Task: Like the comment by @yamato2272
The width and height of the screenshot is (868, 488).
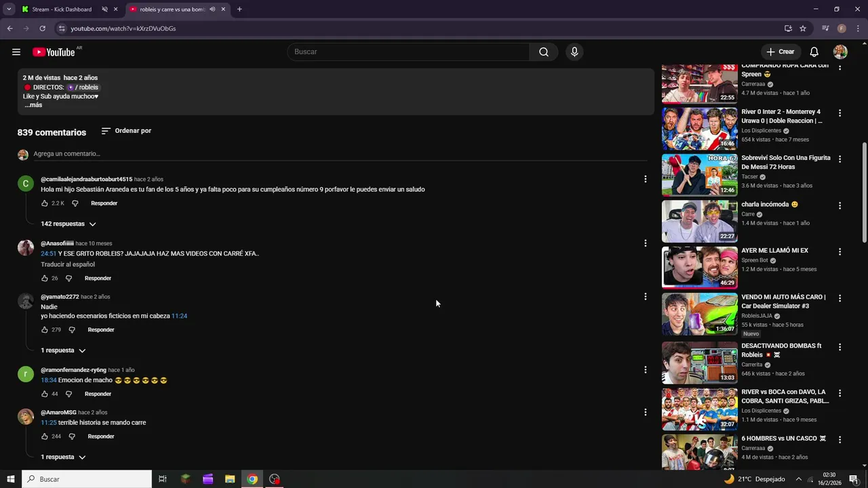Action: pyautogui.click(x=45, y=330)
